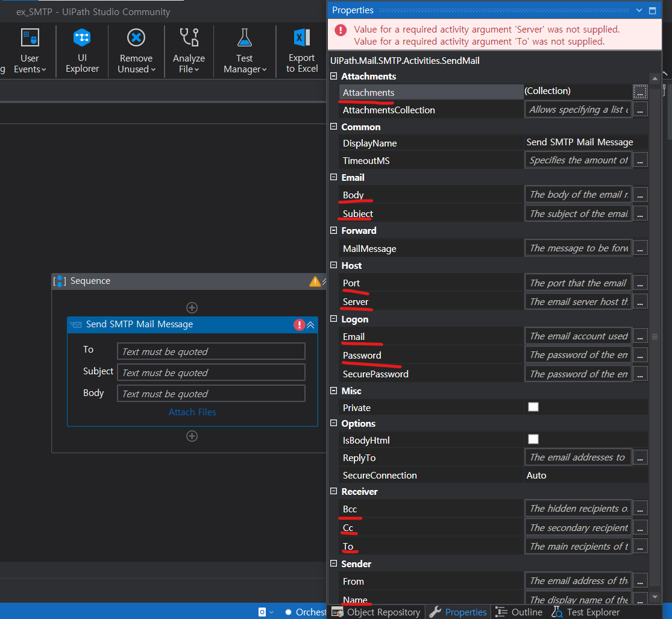Collapse the Options property category
Screen dimensions: 672x619
(334, 423)
